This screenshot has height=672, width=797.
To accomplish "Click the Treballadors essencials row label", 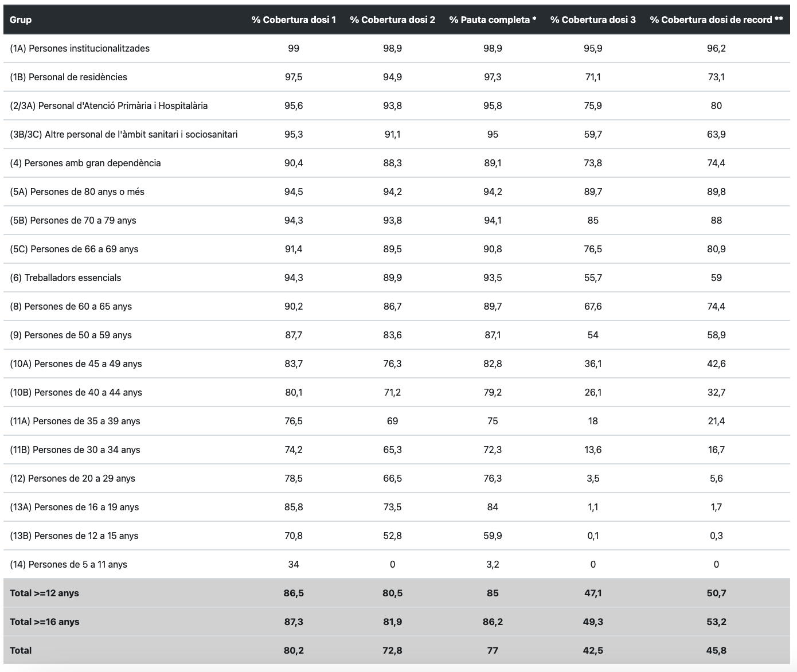I will click(x=65, y=278).
